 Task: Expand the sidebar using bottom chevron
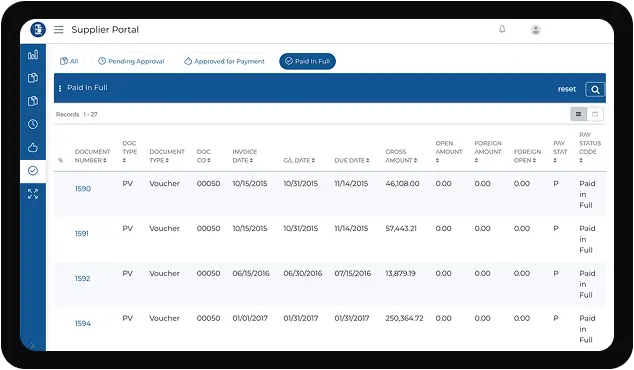coord(32,345)
